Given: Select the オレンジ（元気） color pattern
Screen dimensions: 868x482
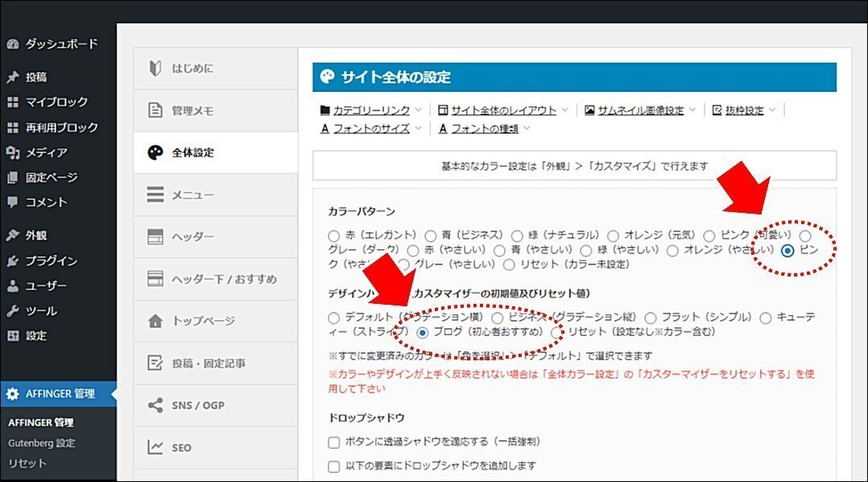Looking at the screenshot, I should (x=613, y=236).
